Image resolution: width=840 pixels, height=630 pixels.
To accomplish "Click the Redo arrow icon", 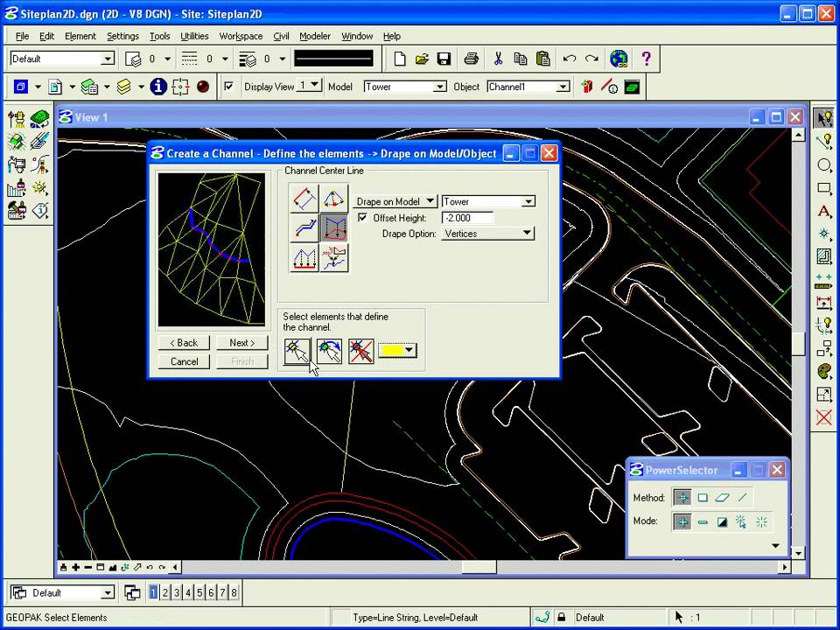I will pyautogui.click(x=592, y=59).
